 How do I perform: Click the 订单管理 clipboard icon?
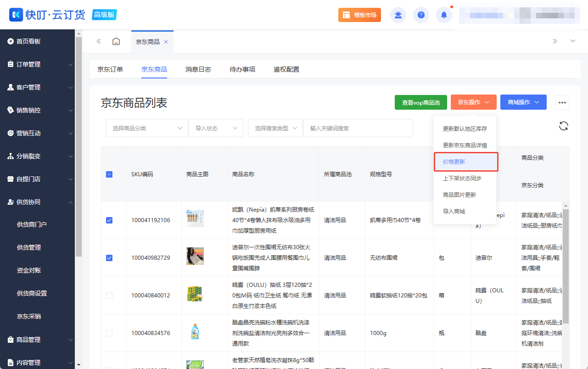10,64
